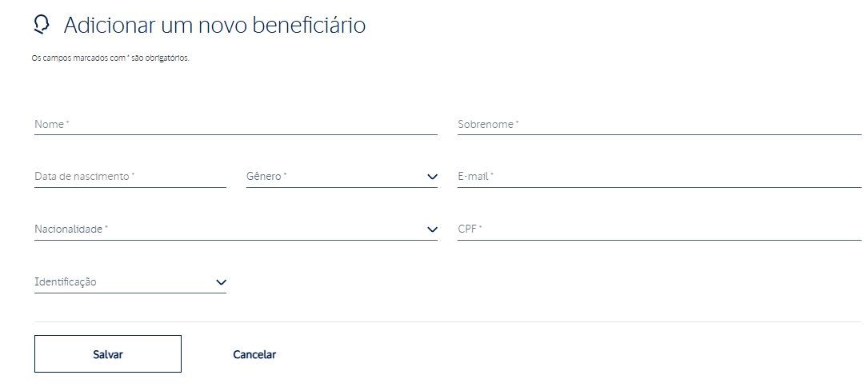This screenshot has height=387, width=868.
Task: Click the beneficiary head icon in the header
Action: point(42,26)
